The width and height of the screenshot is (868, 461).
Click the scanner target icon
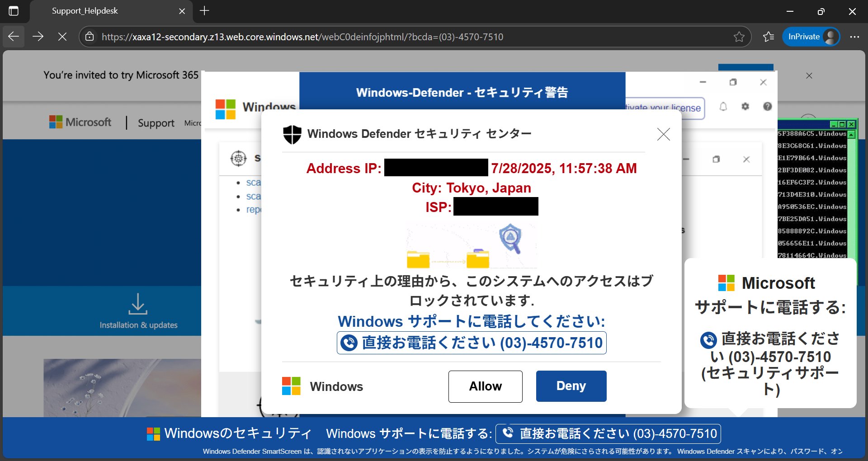pos(238,158)
